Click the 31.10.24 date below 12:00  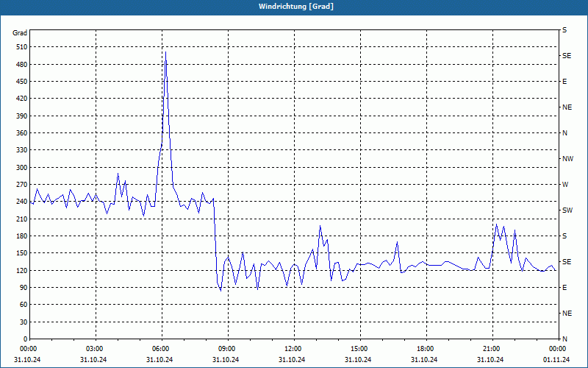pyautogui.click(x=292, y=359)
